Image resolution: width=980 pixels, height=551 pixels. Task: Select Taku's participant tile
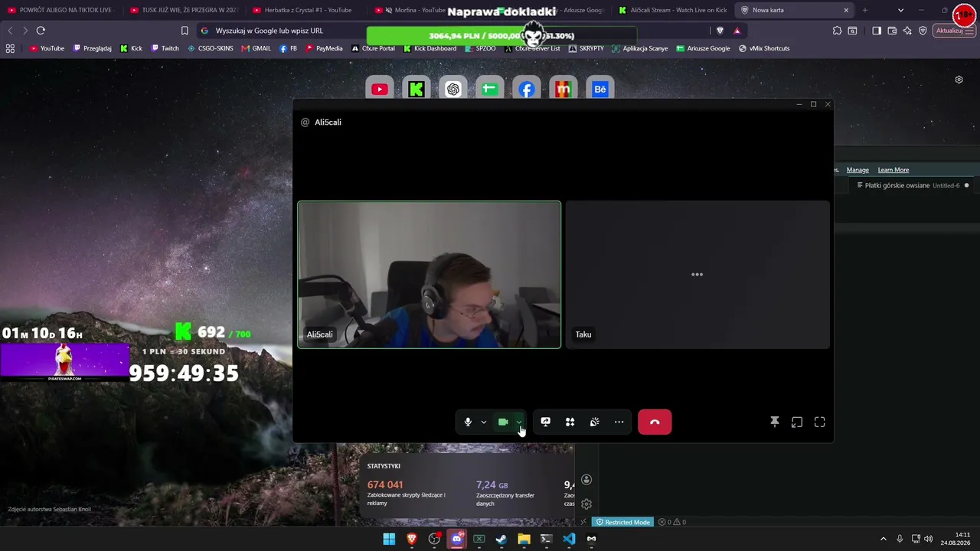point(697,275)
